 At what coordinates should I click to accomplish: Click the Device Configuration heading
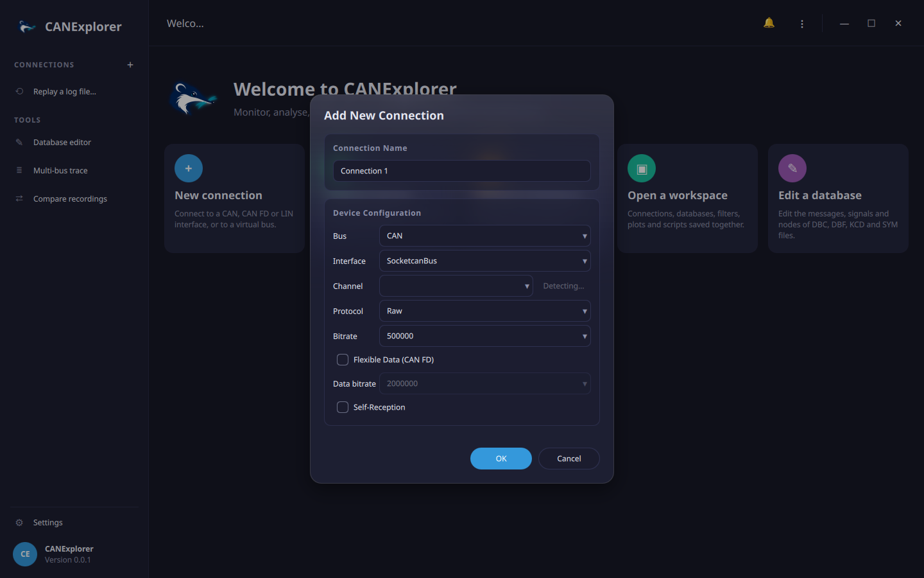pos(377,213)
